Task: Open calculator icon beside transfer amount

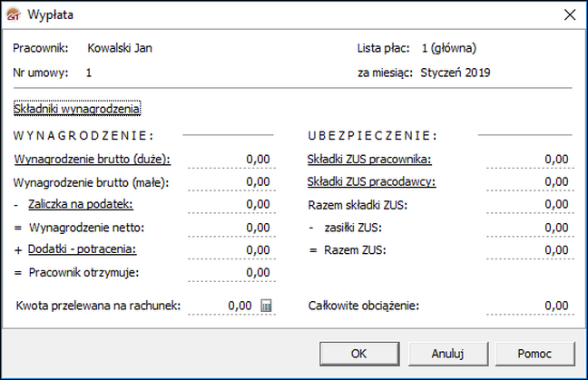Action: [267, 306]
